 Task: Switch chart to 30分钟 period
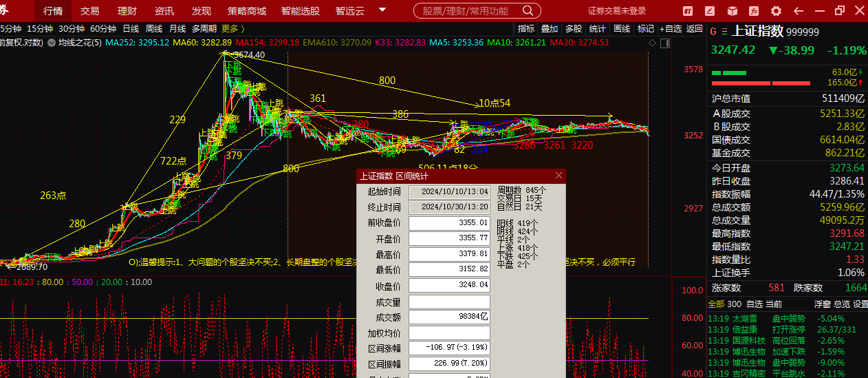(72, 28)
